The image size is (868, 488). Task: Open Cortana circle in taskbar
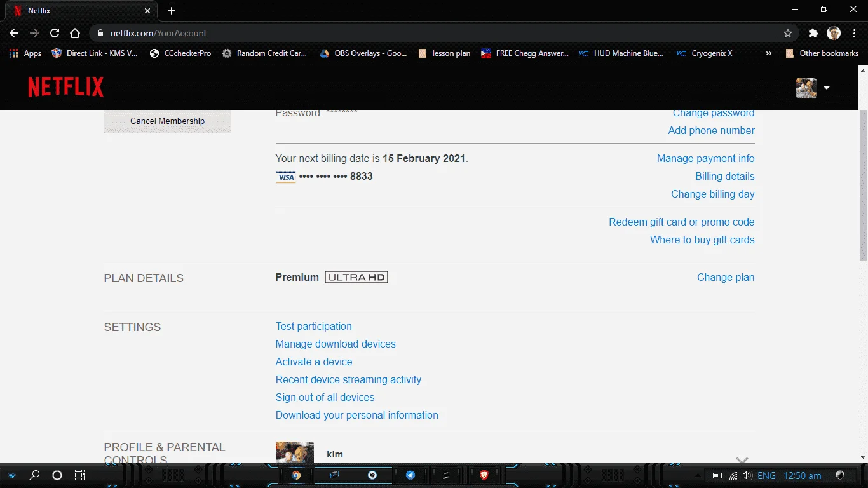[57, 475]
